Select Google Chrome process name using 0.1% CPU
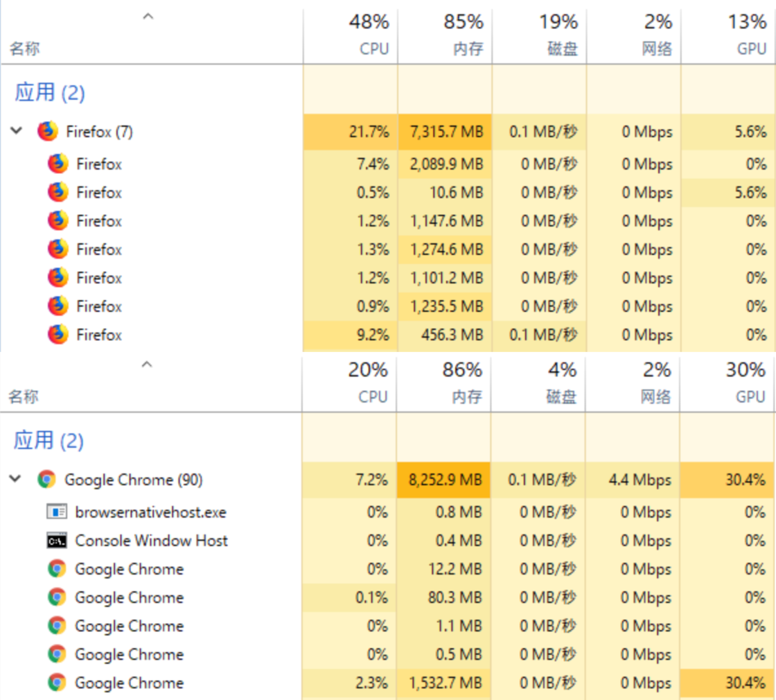This screenshot has height=700, width=776. (129, 597)
